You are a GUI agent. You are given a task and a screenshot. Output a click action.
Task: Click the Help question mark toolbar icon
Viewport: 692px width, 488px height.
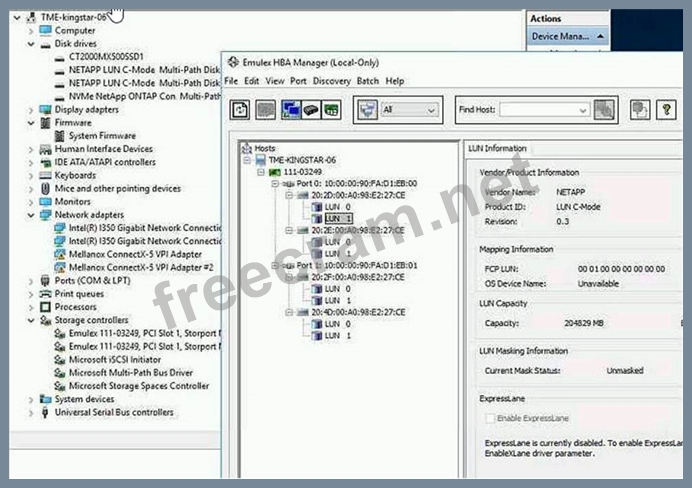666,110
